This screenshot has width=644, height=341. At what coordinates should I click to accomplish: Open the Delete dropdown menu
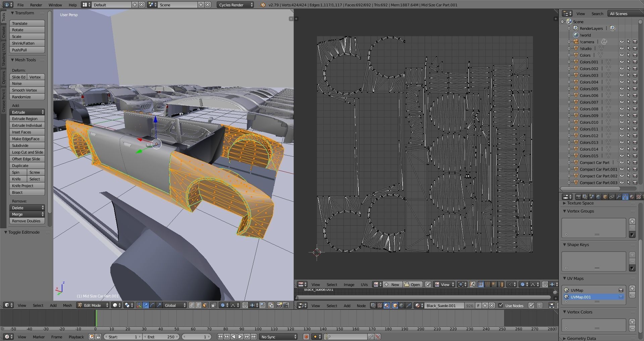(27, 208)
